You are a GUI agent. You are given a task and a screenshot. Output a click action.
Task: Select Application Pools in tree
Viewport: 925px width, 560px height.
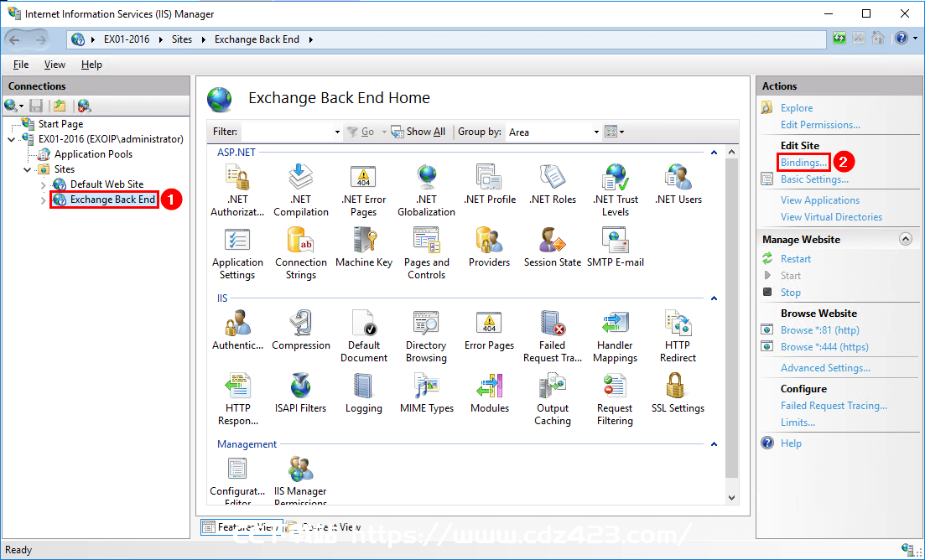point(93,154)
